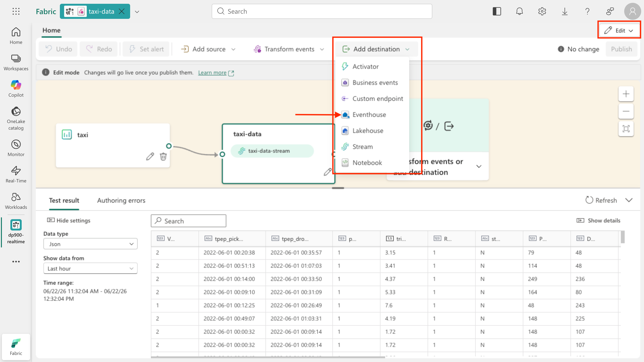Select Stream as destination
Image resolution: width=644 pixels, height=362 pixels.
tap(372, 147)
